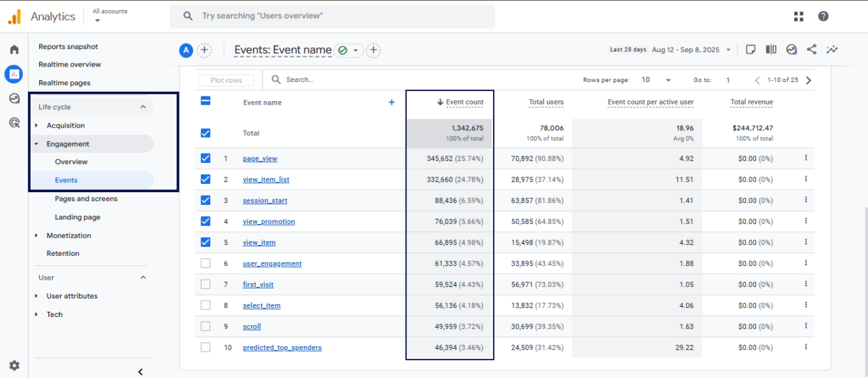Open Realtime overview
Screen dimensions: 868x378
(x=70, y=64)
